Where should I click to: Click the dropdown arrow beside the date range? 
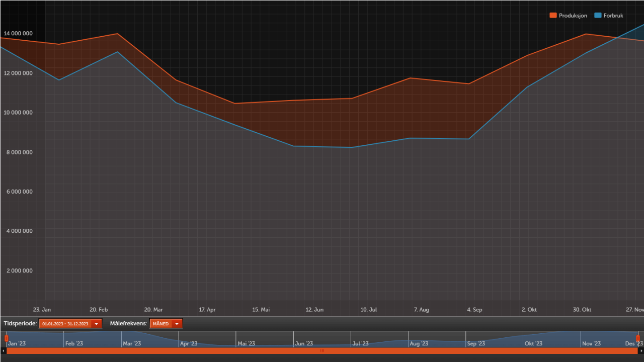pyautogui.click(x=96, y=323)
